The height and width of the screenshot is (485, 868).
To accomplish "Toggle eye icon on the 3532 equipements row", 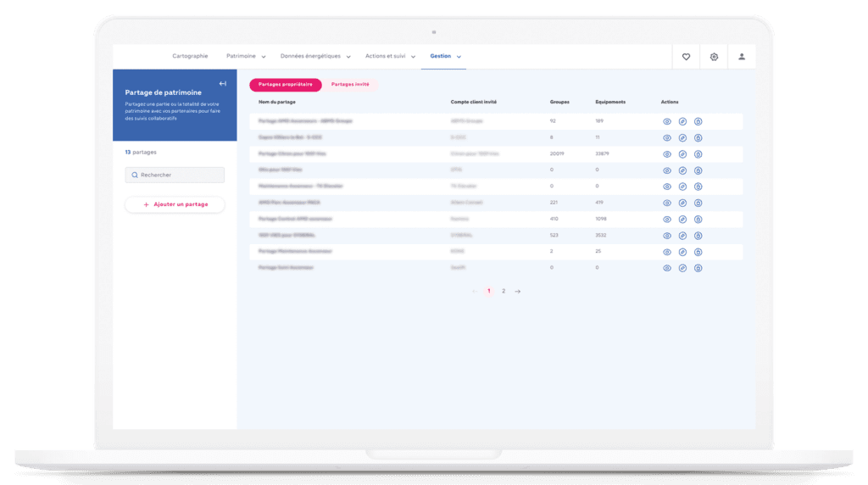I will click(667, 236).
